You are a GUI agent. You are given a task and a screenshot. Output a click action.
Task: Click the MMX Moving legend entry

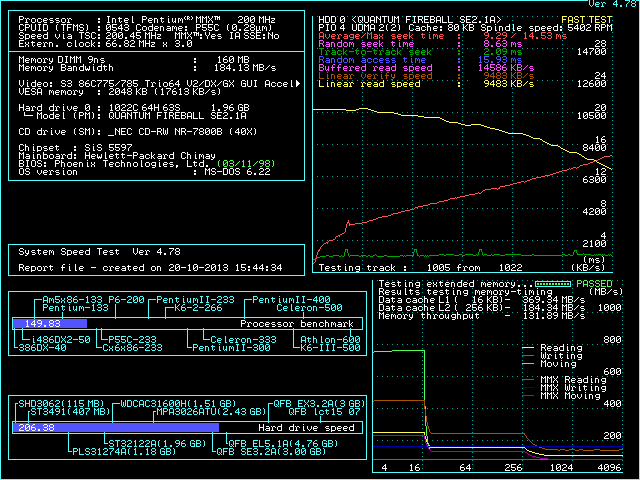coord(562,396)
